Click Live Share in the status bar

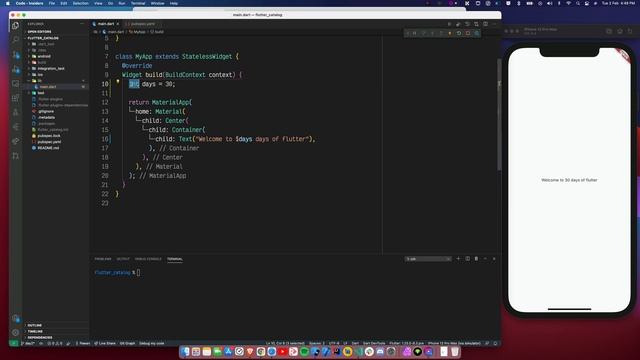click(105, 343)
